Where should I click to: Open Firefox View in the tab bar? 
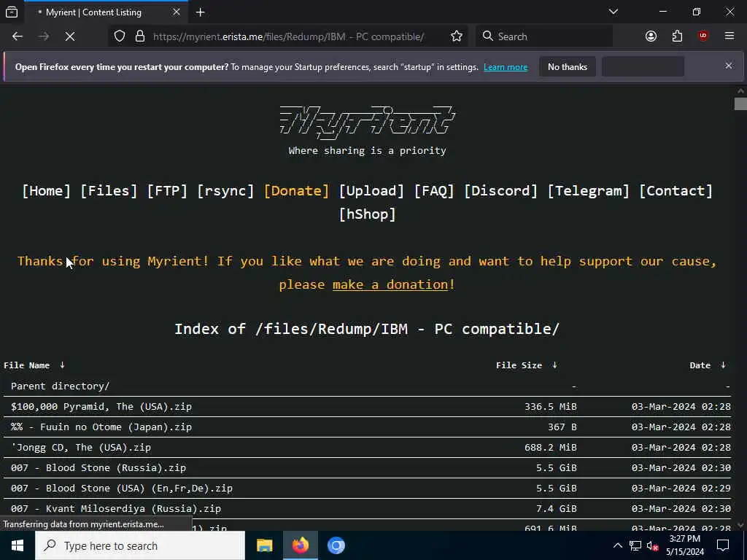pyautogui.click(x=12, y=12)
